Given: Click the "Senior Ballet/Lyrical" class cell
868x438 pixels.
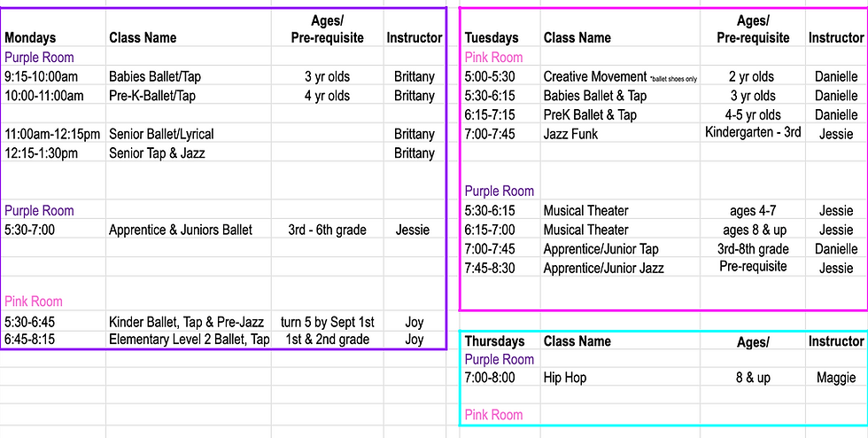Looking at the screenshot, I should click(161, 134).
